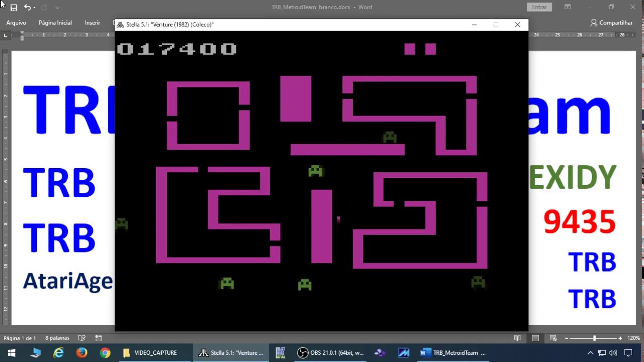This screenshot has width=644, height=362.
Task: Select Print Layout view icon in status bar
Action: tap(535, 338)
